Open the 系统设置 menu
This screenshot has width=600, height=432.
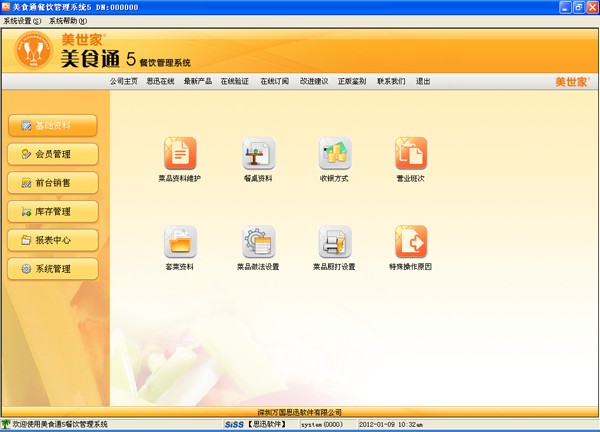tap(21, 20)
